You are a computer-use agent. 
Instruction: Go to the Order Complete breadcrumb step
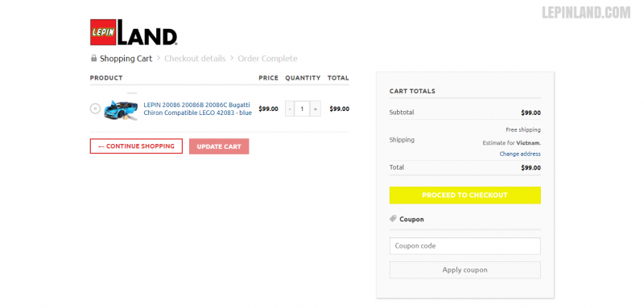pyautogui.click(x=267, y=59)
